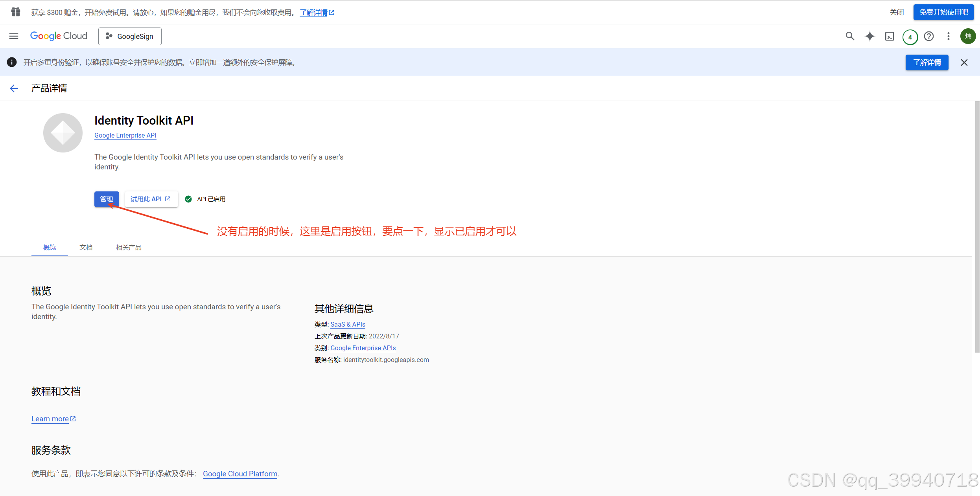Go back with the blue arrow
Viewport: 980px width, 496px height.
point(14,88)
